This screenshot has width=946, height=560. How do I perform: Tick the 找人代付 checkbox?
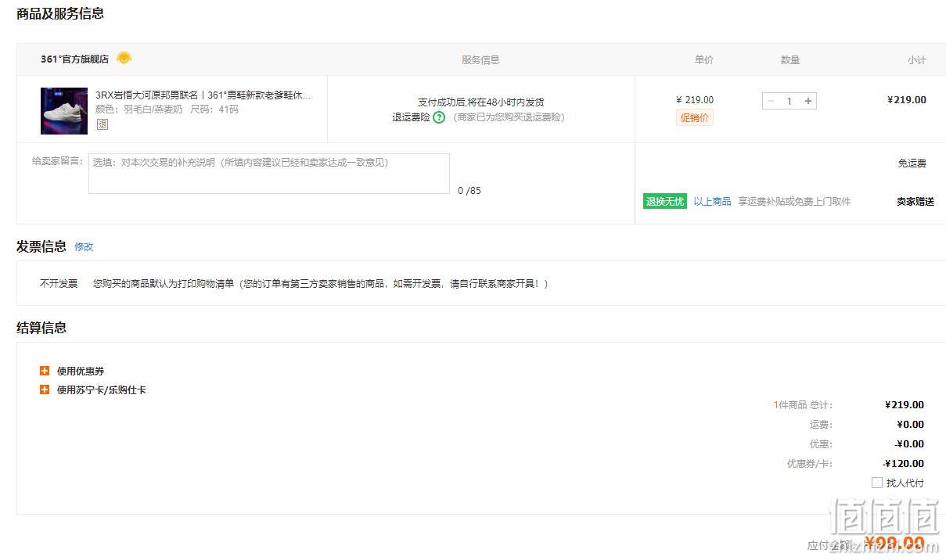877,483
